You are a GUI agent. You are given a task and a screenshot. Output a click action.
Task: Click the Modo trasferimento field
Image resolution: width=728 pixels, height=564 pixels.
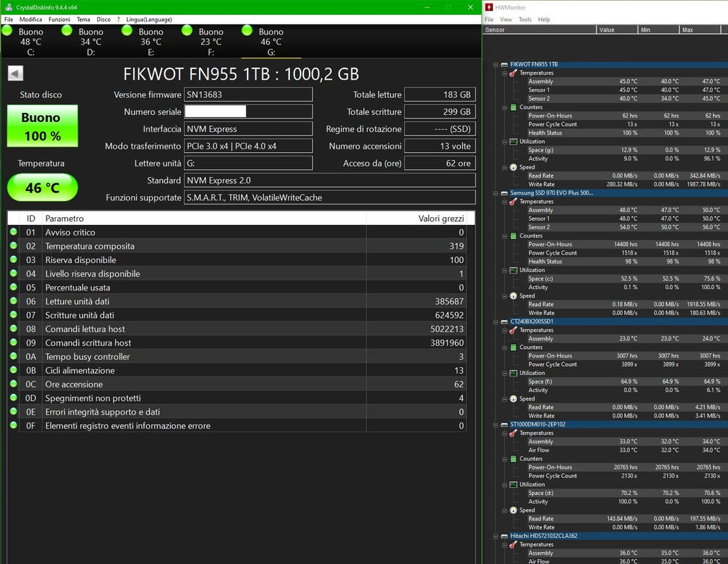coord(248,146)
